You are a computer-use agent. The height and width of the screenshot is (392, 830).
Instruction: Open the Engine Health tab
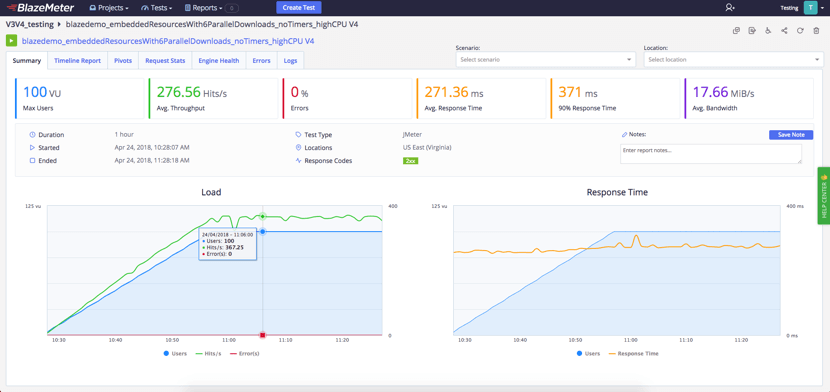(x=219, y=61)
